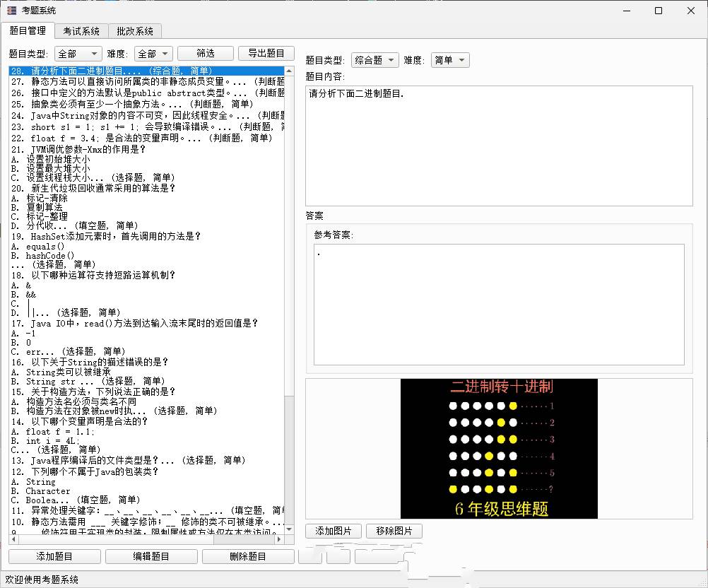This screenshot has height=588, width=708.
Task: Select the 题目管理 tab
Action: [x=28, y=30]
